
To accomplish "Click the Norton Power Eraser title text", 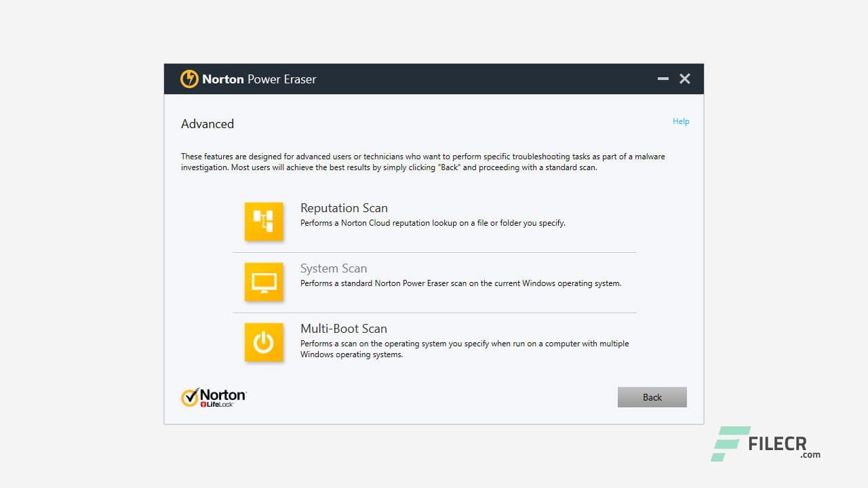I will click(258, 79).
